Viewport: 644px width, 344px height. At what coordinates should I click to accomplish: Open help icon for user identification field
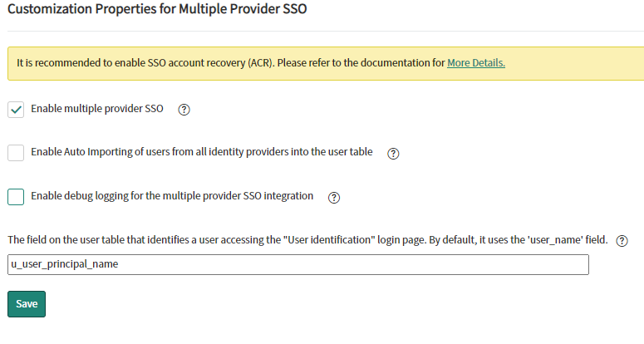click(x=622, y=241)
